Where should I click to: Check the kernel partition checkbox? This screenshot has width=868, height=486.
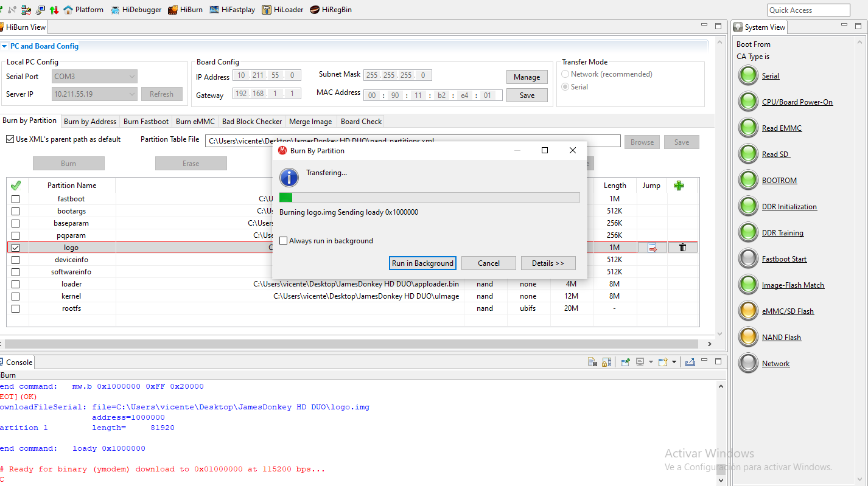pyautogui.click(x=16, y=296)
